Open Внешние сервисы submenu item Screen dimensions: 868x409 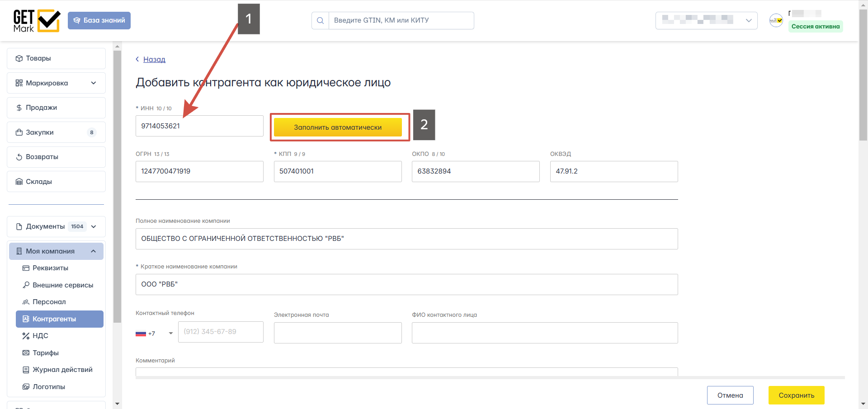pyautogui.click(x=60, y=285)
